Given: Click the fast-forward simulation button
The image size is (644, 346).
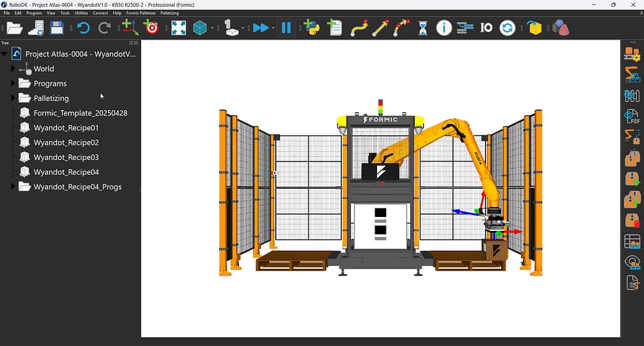Looking at the screenshot, I should [260, 28].
